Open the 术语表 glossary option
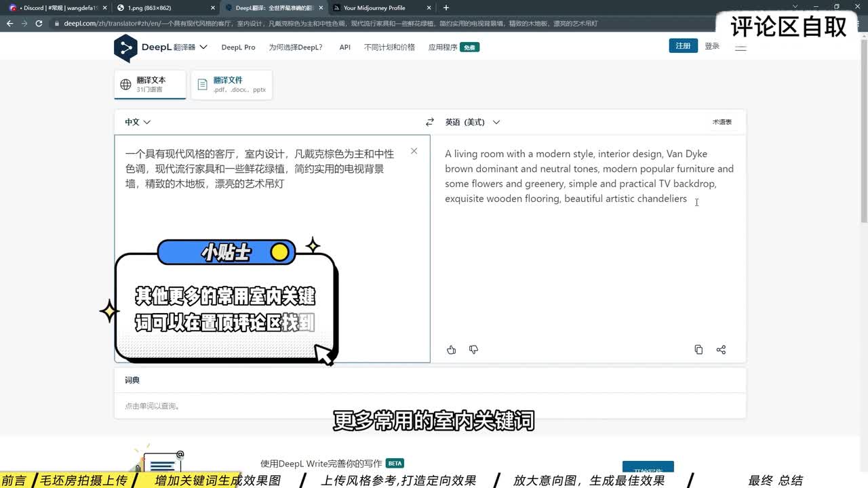The height and width of the screenshot is (488, 868). point(722,122)
